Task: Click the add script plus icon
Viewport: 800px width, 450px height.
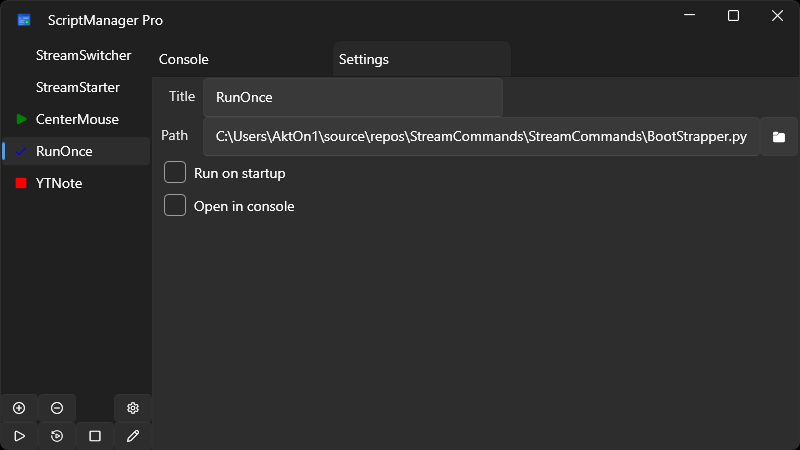Action: [19, 408]
